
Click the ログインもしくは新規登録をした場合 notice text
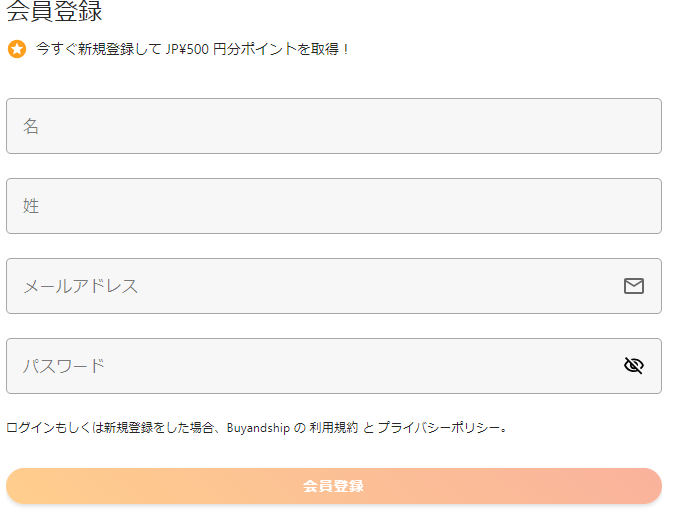[x=110, y=428]
